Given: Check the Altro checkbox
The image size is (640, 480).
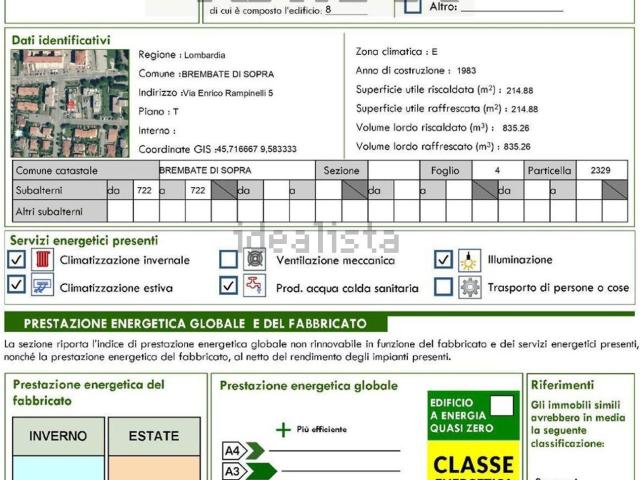Looking at the screenshot, I should tap(413, 6).
